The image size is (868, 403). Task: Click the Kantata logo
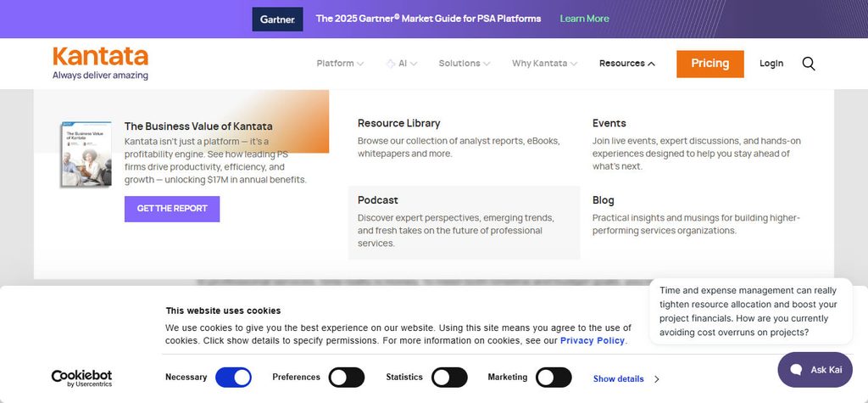100,63
